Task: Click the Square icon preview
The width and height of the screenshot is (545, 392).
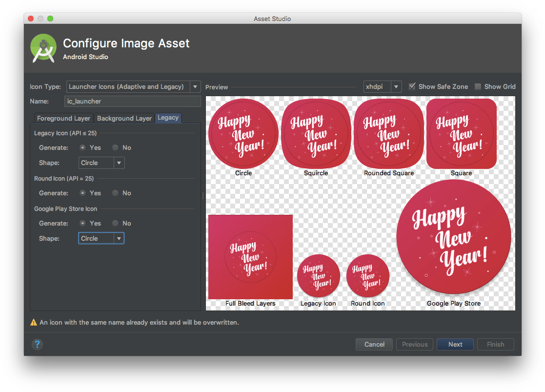Action: click(461, 133)
